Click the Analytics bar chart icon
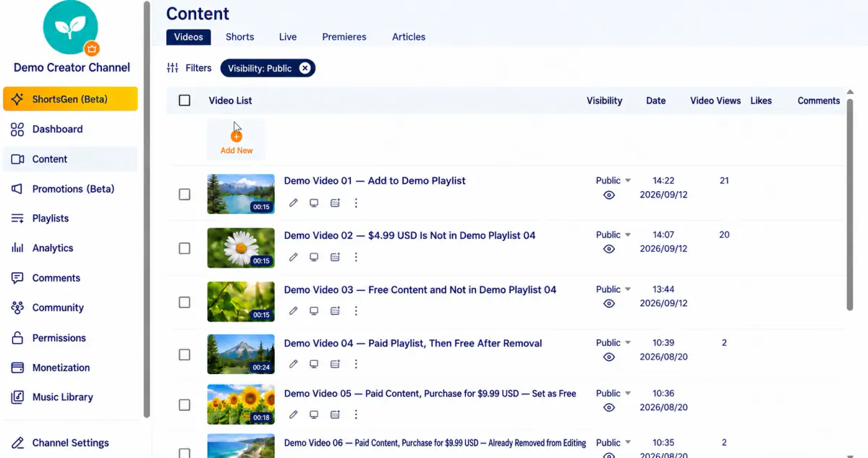868x458 pixels. [x=17, y=248]
